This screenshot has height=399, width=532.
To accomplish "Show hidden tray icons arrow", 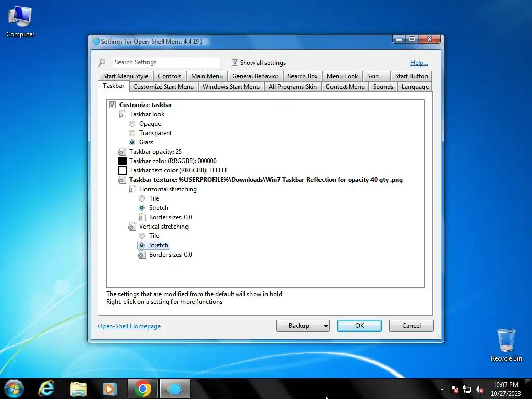I will coord(442,389).
